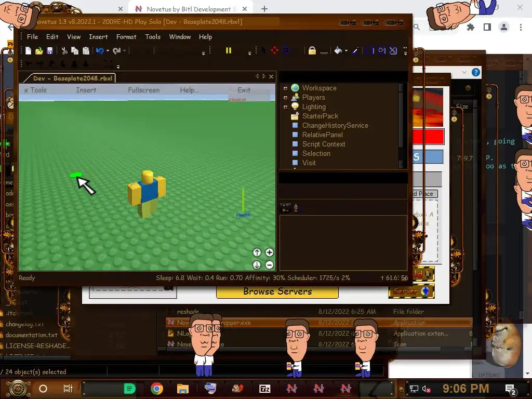Open the Format menu
Image resolution: width=532 pixels, height=399 pixels.
[x=126, y=37]
